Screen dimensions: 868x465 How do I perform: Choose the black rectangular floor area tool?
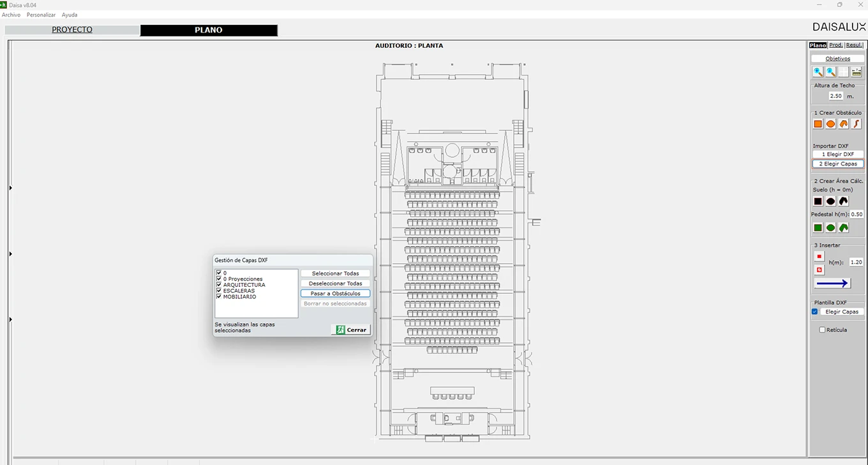[x=818, y=201]
